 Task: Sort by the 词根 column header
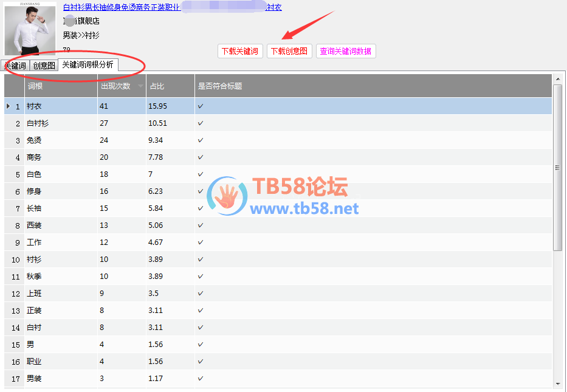61,86
